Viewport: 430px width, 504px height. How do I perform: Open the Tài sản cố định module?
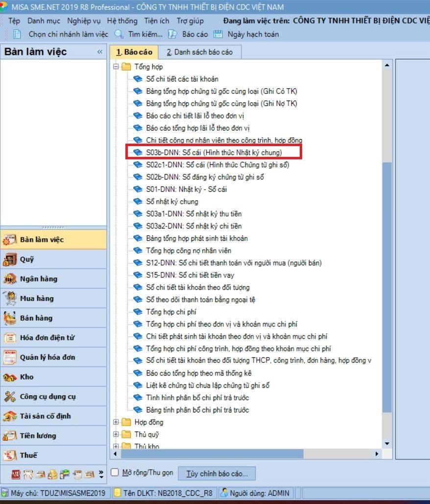[x=53, y=416]
